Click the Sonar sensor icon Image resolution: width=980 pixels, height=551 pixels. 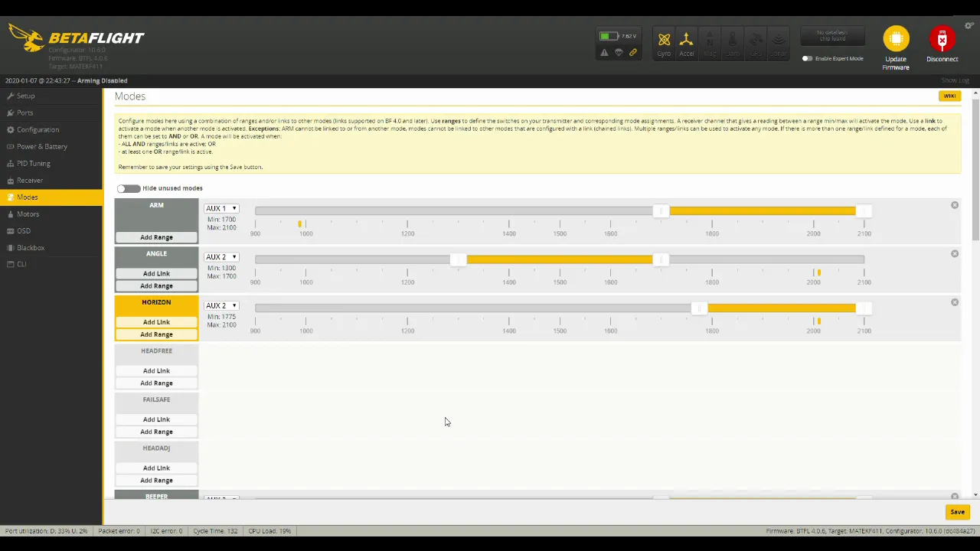point(779,43)
